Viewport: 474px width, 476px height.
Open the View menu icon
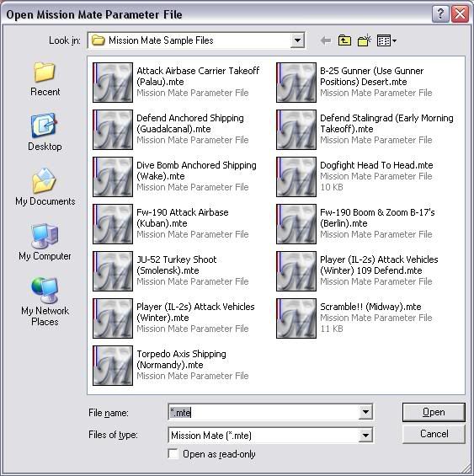point(384,40)
